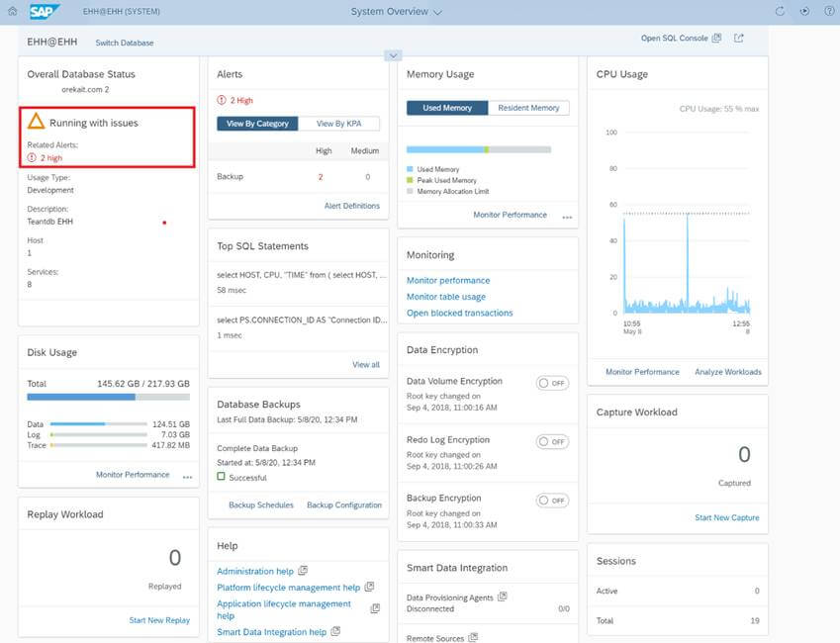Open SQL Console external icon
840x643 pixels.
716,38
